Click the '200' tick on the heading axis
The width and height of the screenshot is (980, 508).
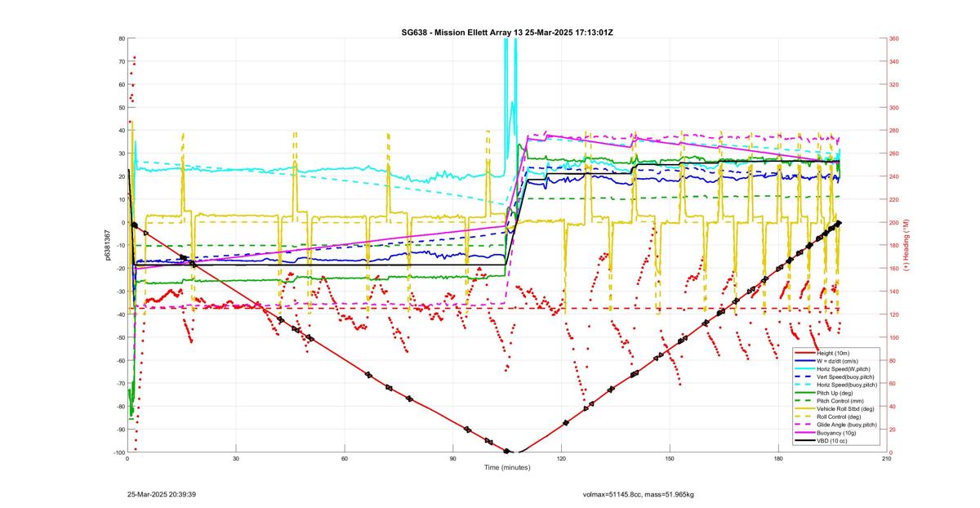[x=894, y=222]
